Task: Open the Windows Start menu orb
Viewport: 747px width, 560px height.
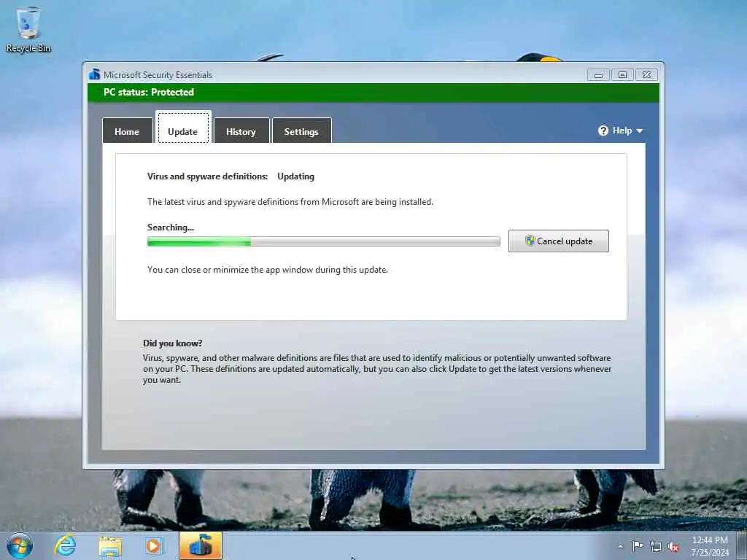Action: 20,545
